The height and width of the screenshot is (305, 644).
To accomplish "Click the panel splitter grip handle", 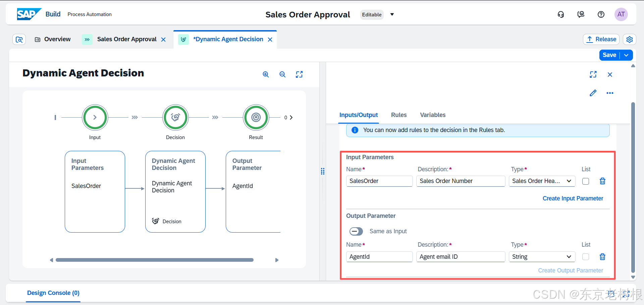I will click(323, 171).
